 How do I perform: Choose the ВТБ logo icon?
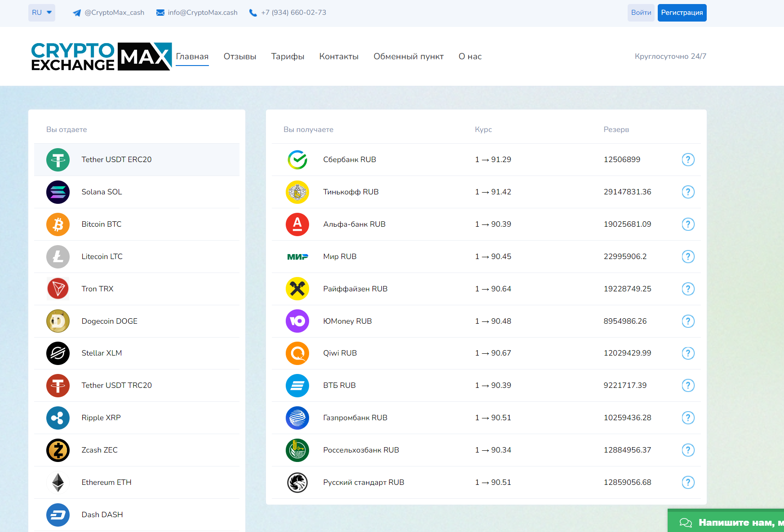click(297, 386)
